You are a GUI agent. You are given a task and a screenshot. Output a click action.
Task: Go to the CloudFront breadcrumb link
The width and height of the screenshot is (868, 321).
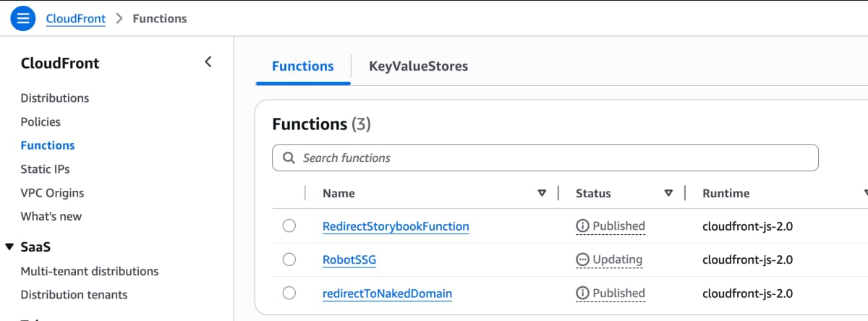(76, 18)
